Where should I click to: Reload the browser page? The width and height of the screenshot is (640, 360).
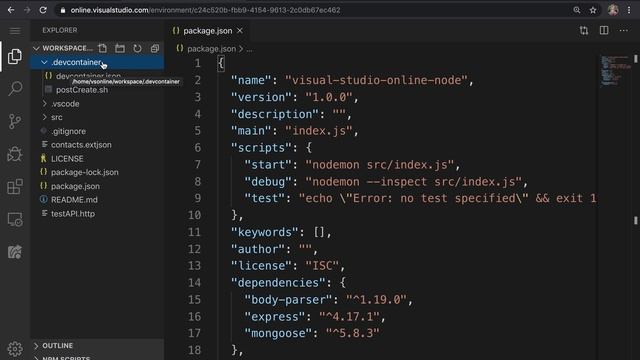click(x=43, y=10)
